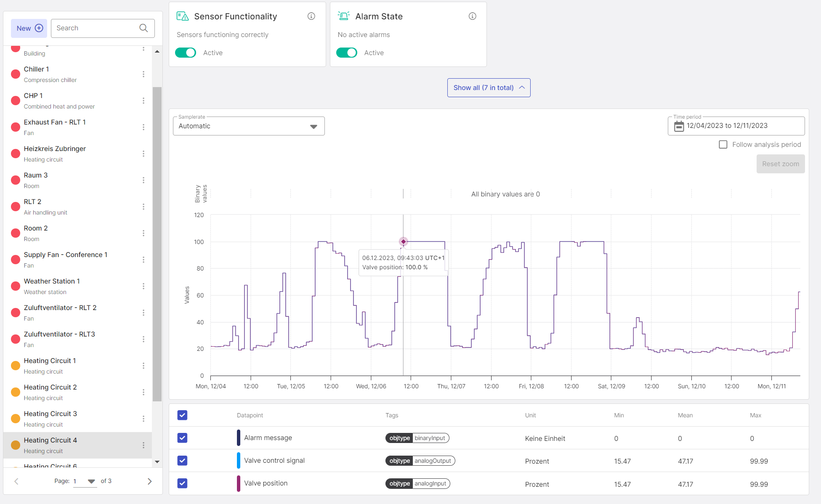Click red status dot of Chiller 1

[x=16, y=74]
